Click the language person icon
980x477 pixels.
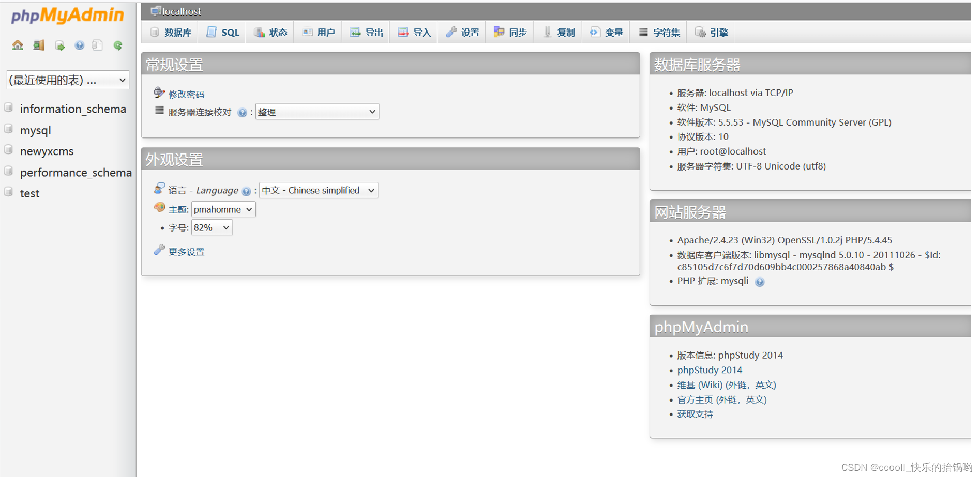[159, 189]
